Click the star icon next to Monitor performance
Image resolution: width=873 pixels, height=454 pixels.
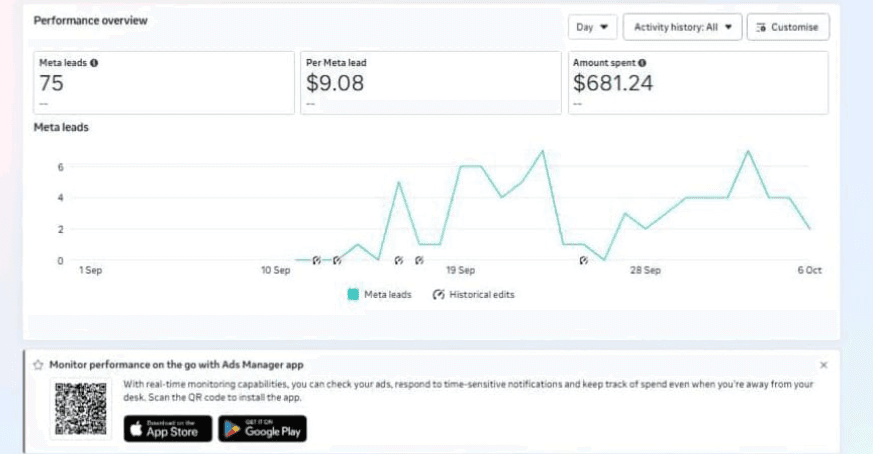pos(38,365)
